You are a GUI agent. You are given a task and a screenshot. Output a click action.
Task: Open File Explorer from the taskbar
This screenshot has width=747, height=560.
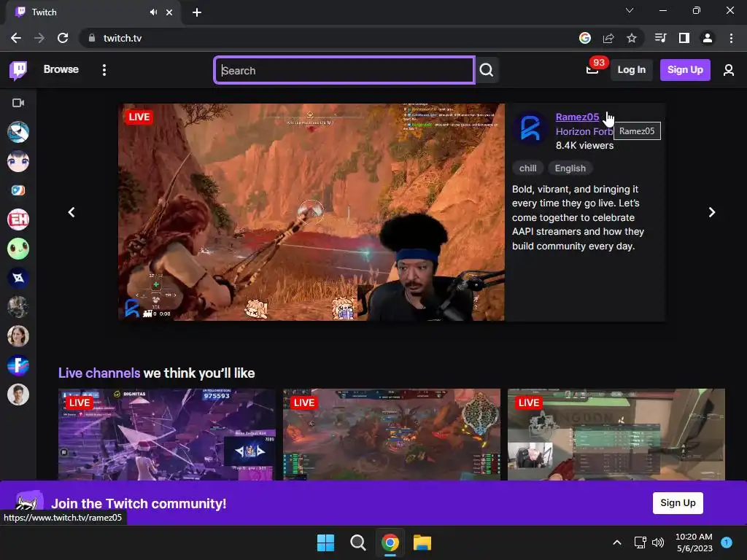pyautogui.click(x=422, y=542)
